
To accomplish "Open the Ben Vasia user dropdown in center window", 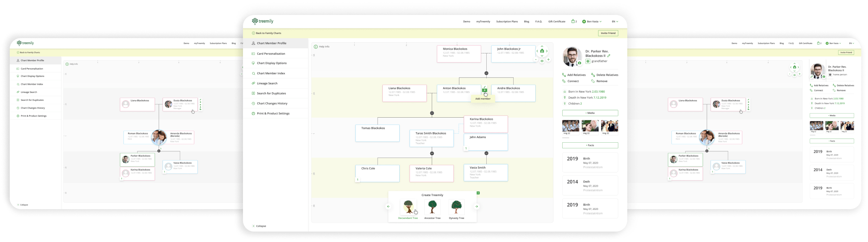I will point(592,22).
